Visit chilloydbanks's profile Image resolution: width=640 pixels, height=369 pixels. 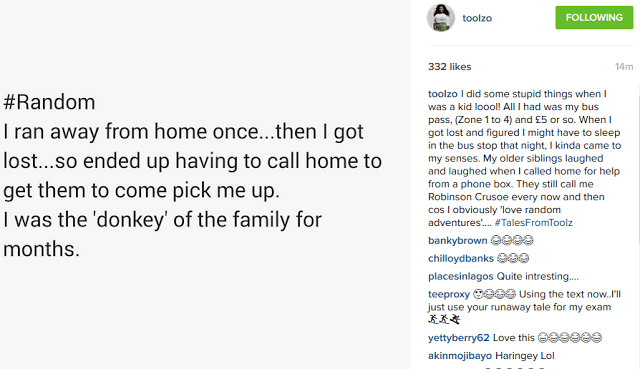tap(461, 258)
